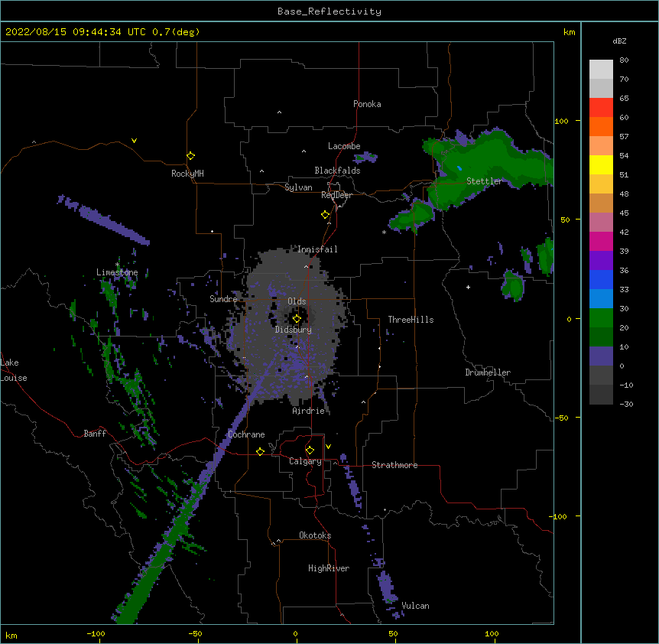Click the Okotoks label
This screenshot has width=659, height=644.
(315, 535)
